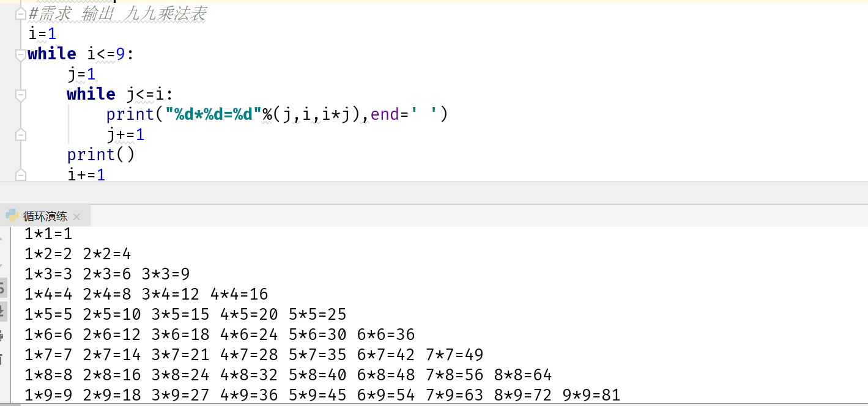Select the 循环演练 run tab
Image resolution: width=868 pixels, height=406 pixels.
coord(45,216)
